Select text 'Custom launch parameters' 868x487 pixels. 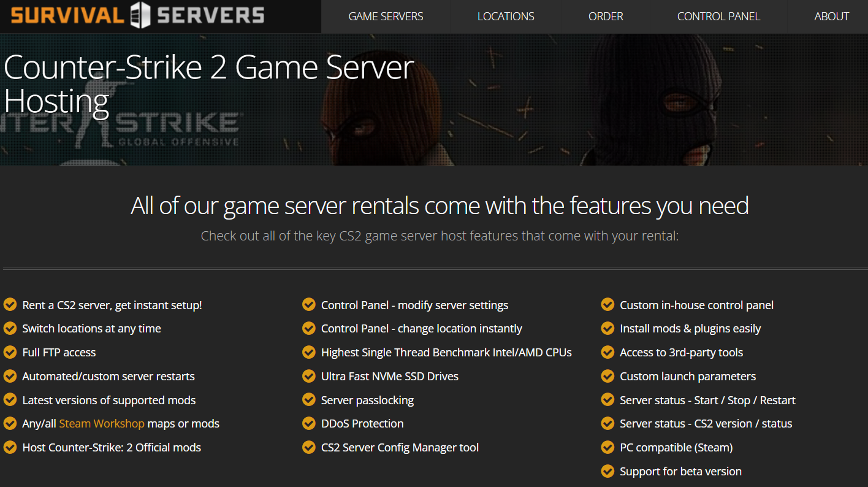pyautogui.click(x=688, y=377)
